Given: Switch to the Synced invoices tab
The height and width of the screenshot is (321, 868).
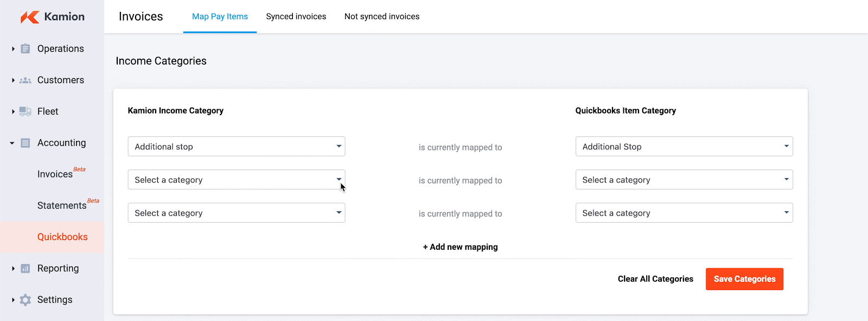Looking at the screenshot, I should coord(296,16).
